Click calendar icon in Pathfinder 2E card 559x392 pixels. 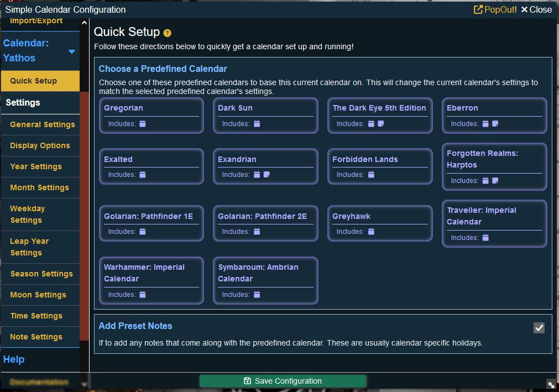point(257,232)
